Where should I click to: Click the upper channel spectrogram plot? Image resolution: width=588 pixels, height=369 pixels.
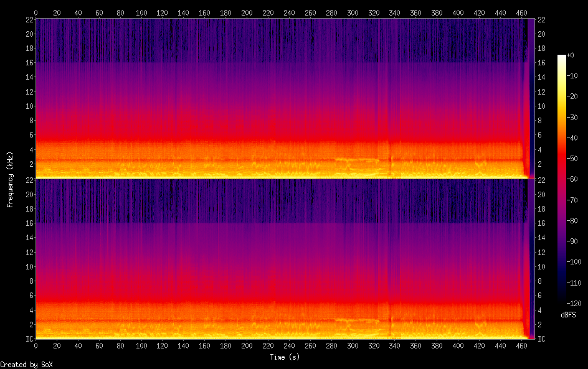click(x=285, y=98)
